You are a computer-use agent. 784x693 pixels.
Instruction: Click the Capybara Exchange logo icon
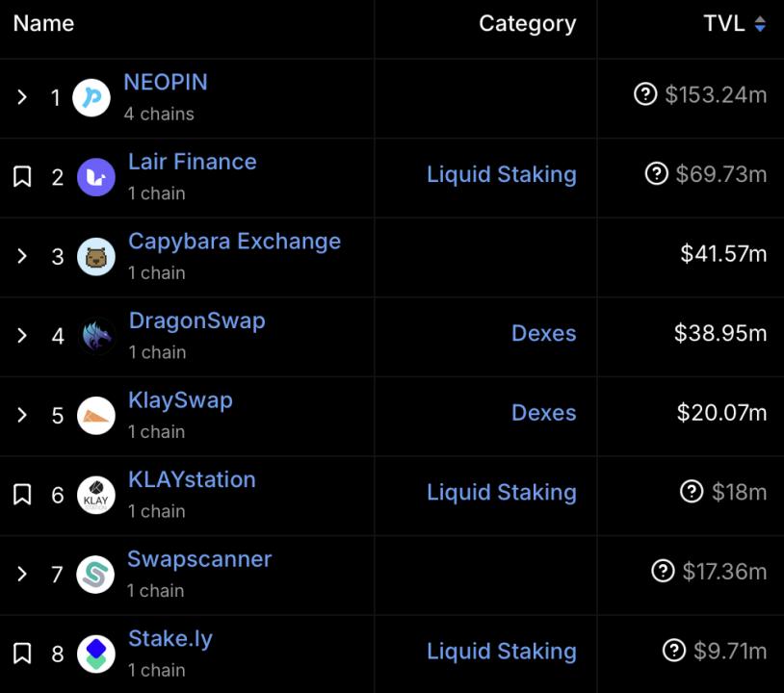pos(95,256)
